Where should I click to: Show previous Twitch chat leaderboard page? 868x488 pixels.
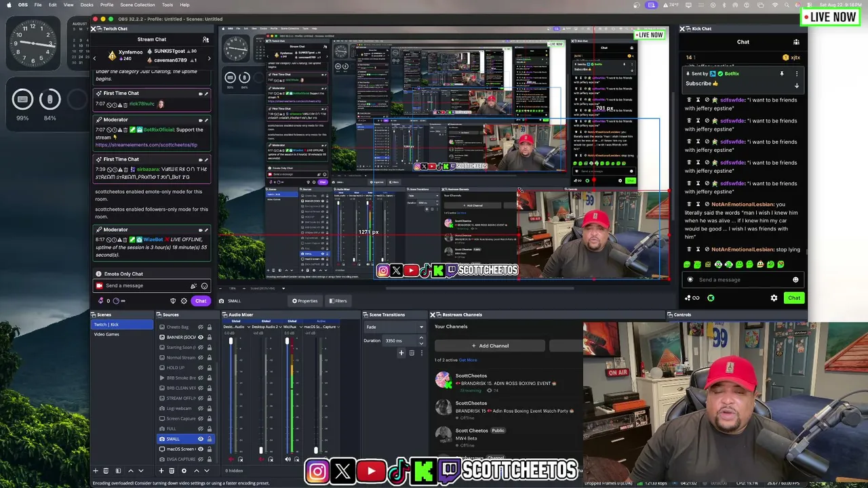click(95, 58)
